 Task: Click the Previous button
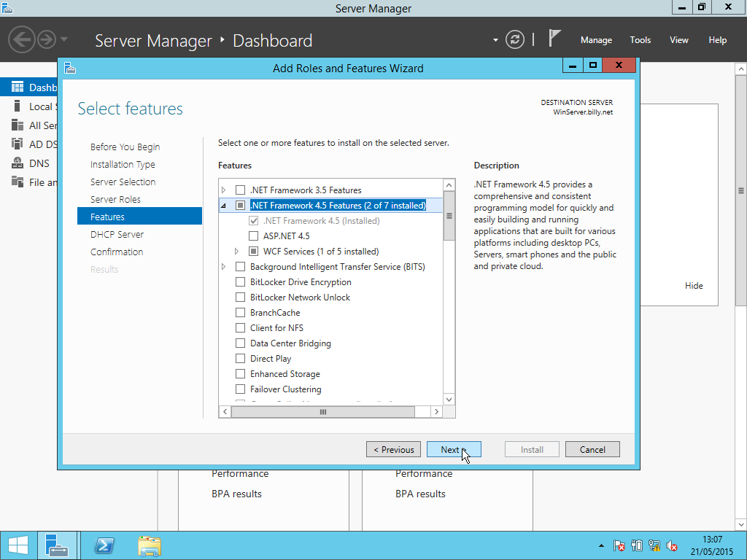393,449
